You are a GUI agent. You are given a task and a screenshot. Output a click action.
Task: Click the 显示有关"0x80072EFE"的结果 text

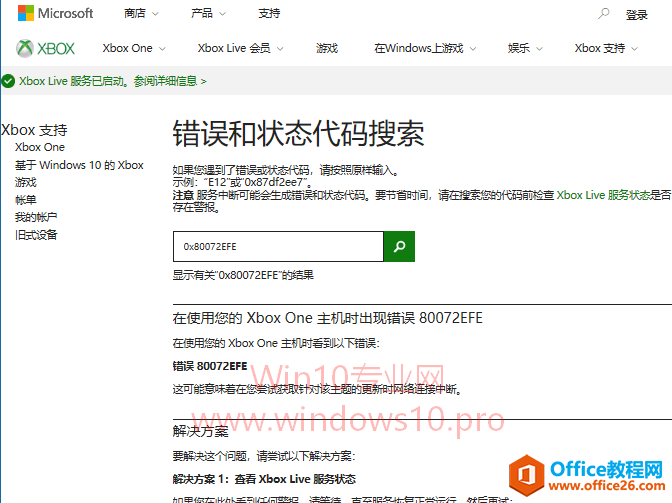[x=243, y=275]
